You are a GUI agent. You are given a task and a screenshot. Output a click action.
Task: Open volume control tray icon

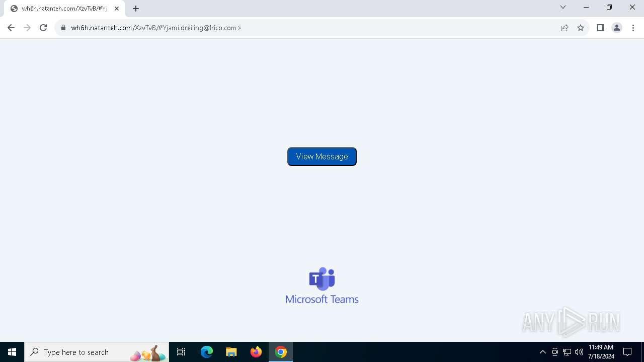[579, 352]
